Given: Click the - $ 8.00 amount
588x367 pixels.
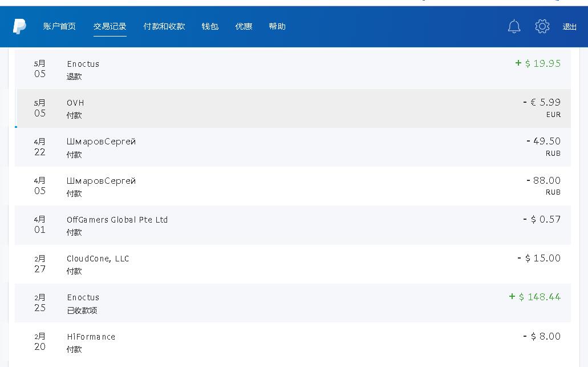Looking at the screenshot, I should tap(542, 336).
